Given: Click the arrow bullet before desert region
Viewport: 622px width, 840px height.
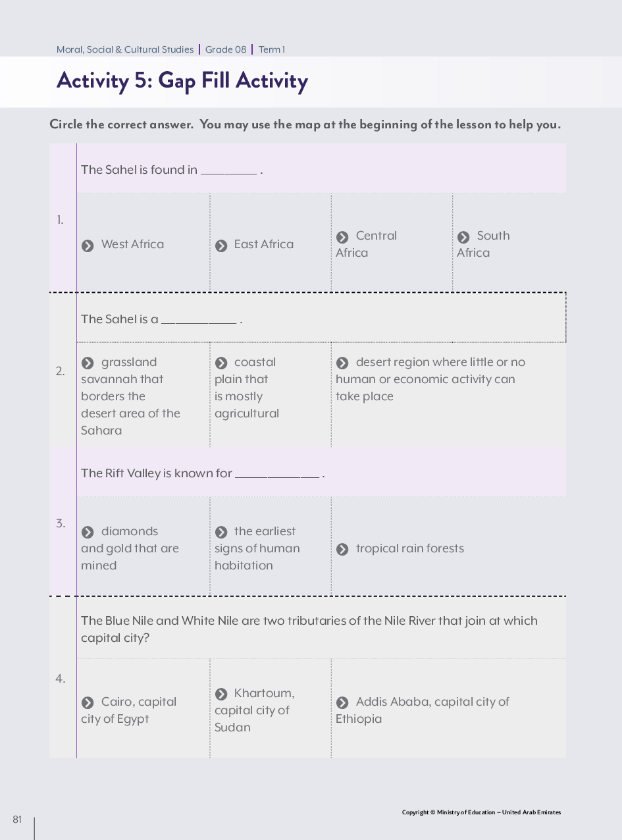Looking at the screenshot, I should click(x=342, y=363).
